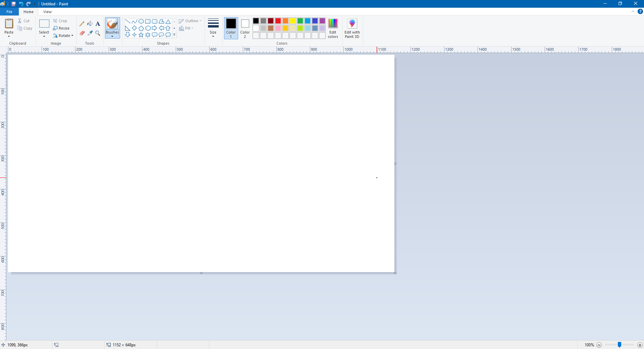Open Paint Help question mark icon
This screenshot has height=349, width=644.
point(640,11)
